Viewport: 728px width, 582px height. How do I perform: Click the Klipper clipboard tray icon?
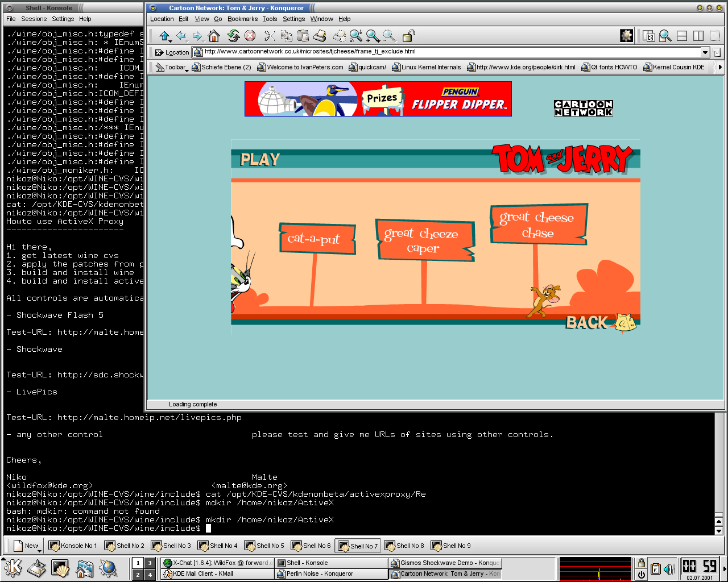(655, 569)
